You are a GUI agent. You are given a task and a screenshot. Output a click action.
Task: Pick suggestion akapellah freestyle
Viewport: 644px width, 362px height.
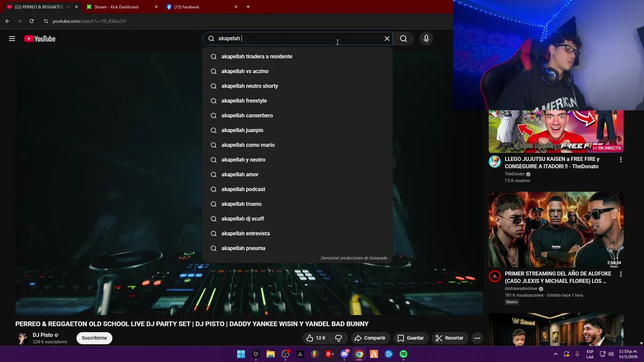pyautogui.click(x=297, y=101)
